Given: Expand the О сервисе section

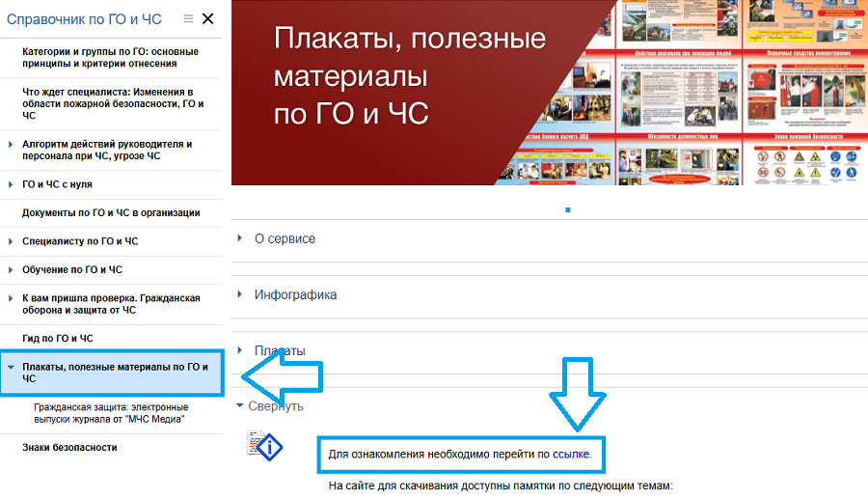Looking at the screenshot, I should point(285,238).
